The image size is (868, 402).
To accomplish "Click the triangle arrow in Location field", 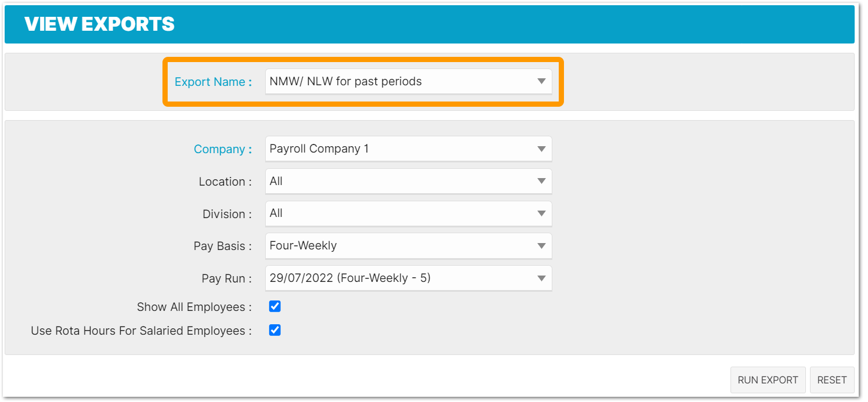I will point(541,182).
